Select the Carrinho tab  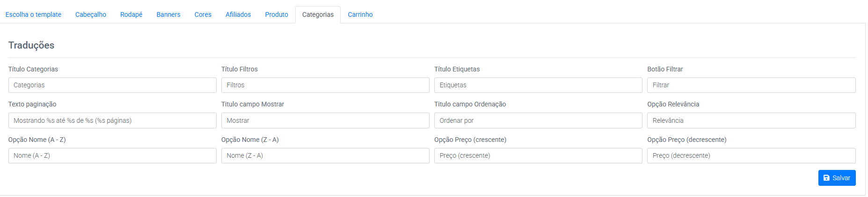360,14
